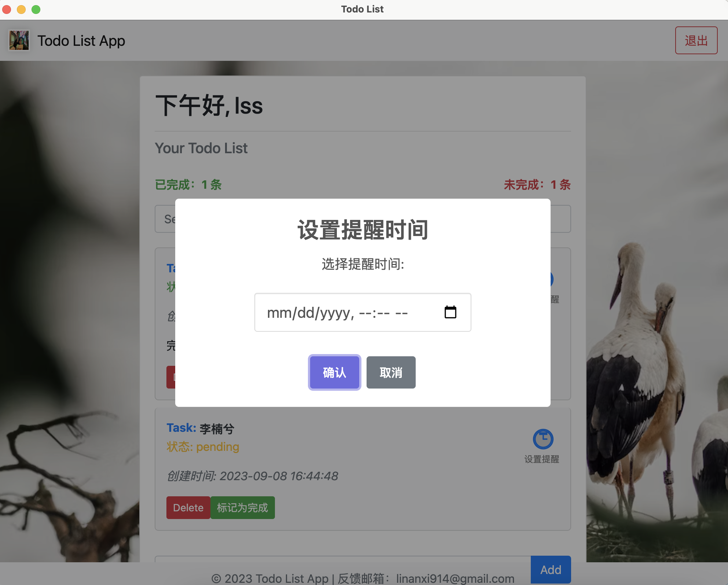Mark 李楠兮 as complete with 标记为完成
This screenshot has width=728, height=585.
tap(242, 507)
